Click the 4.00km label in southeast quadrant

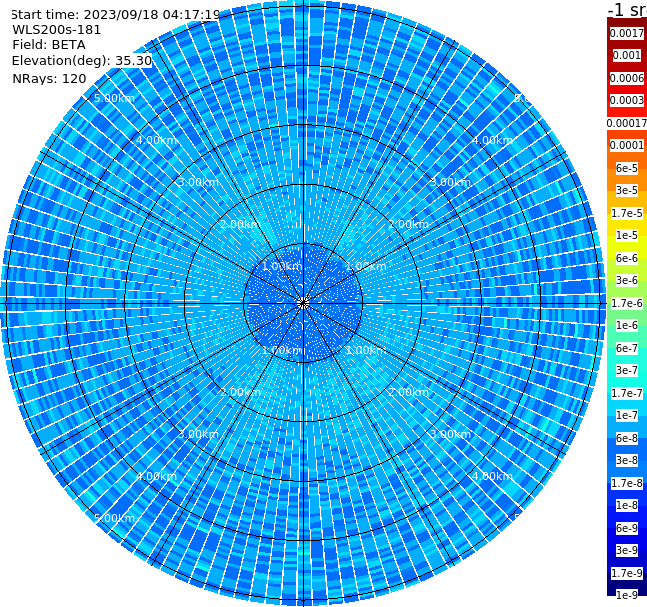tap(492, 476)
